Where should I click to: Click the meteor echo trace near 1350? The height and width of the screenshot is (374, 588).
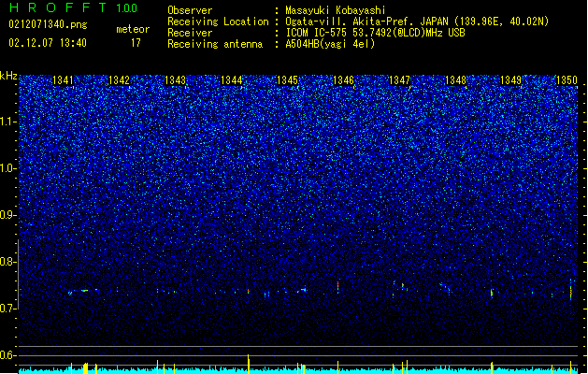tap(571, 291)
